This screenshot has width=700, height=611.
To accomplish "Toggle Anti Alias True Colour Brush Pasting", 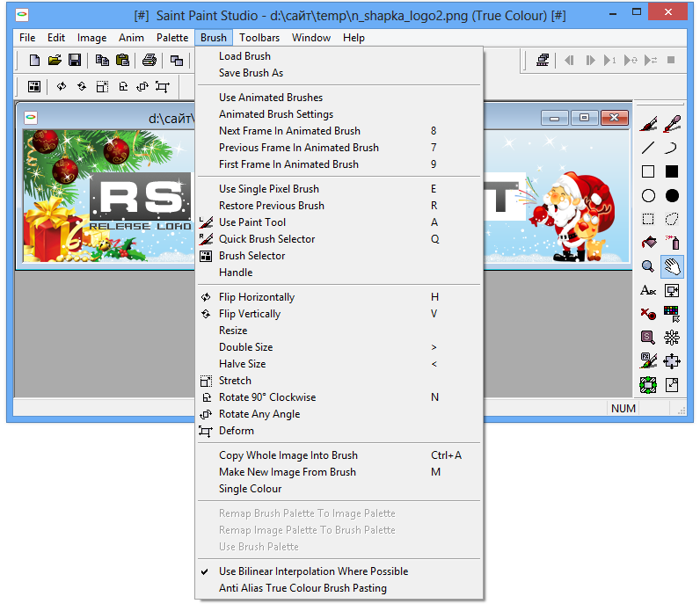I will click(339, 588).
